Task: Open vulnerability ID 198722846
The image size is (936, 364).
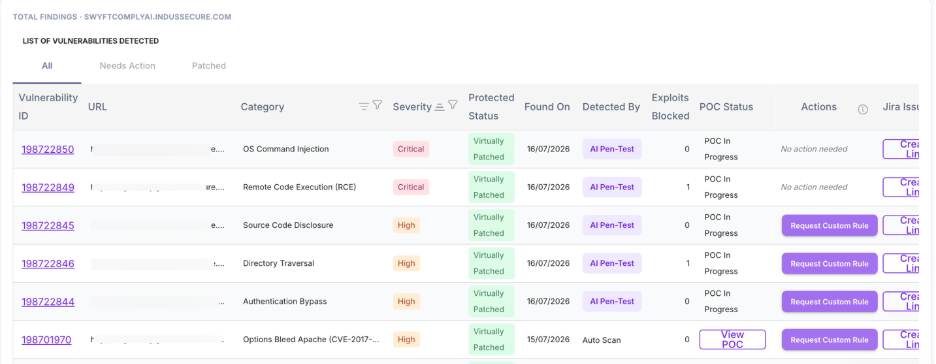Action: (x=48, y=264)
